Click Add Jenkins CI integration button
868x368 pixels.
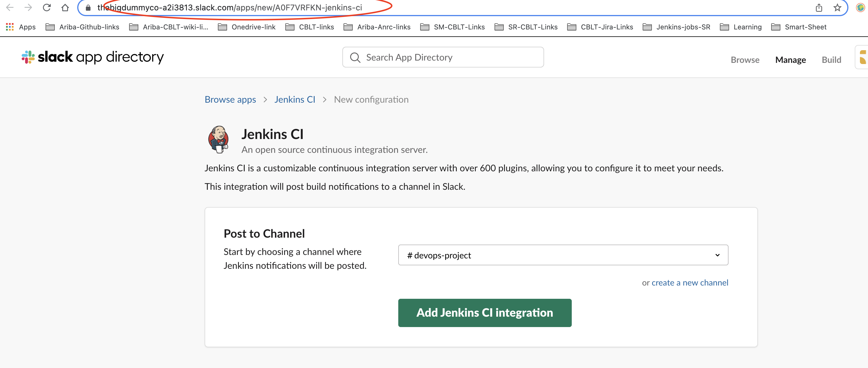[484, 313]
